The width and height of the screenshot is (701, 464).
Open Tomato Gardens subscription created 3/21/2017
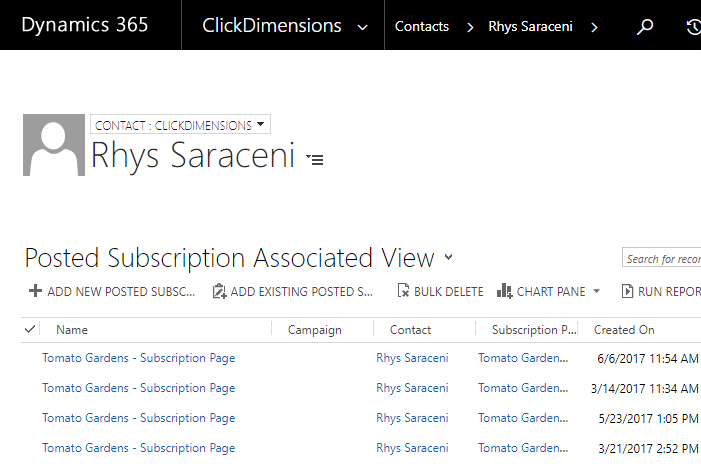pos(139,448)
